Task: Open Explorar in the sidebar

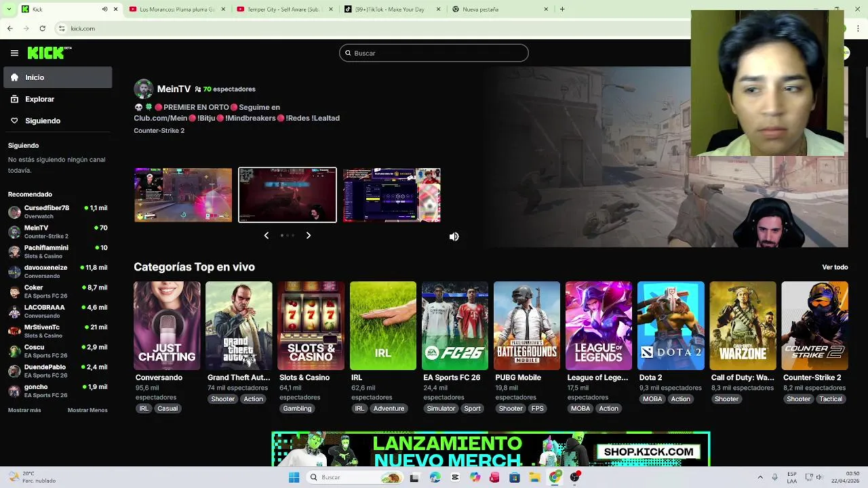Action: pyautogui.click(x=58, y=99)
